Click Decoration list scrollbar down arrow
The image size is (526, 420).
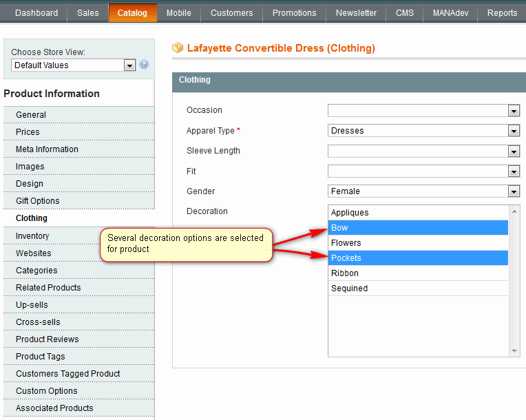coord(514,351)
